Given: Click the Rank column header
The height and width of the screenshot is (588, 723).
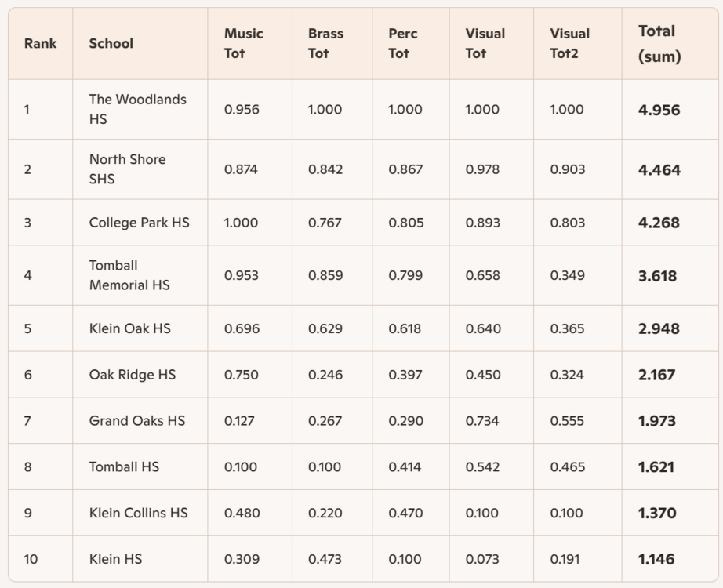Looking at the screenshot, I should pyautogui.click(x=41, y=44).
